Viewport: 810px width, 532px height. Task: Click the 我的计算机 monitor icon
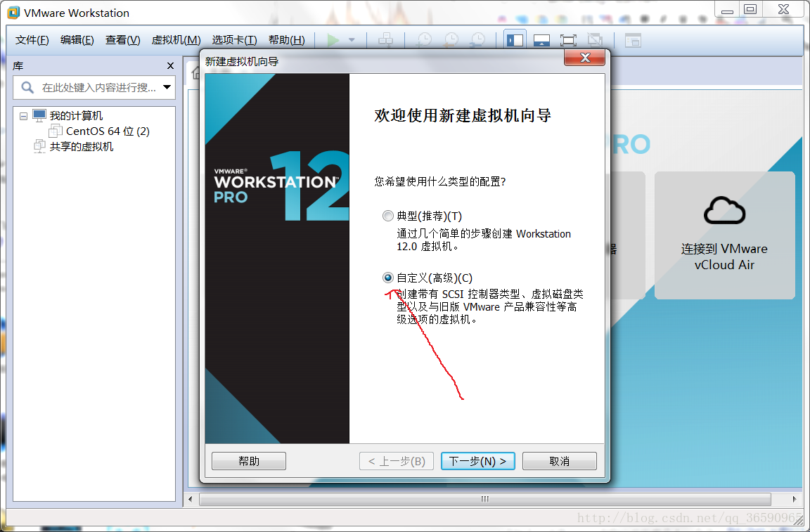point(39,115)
